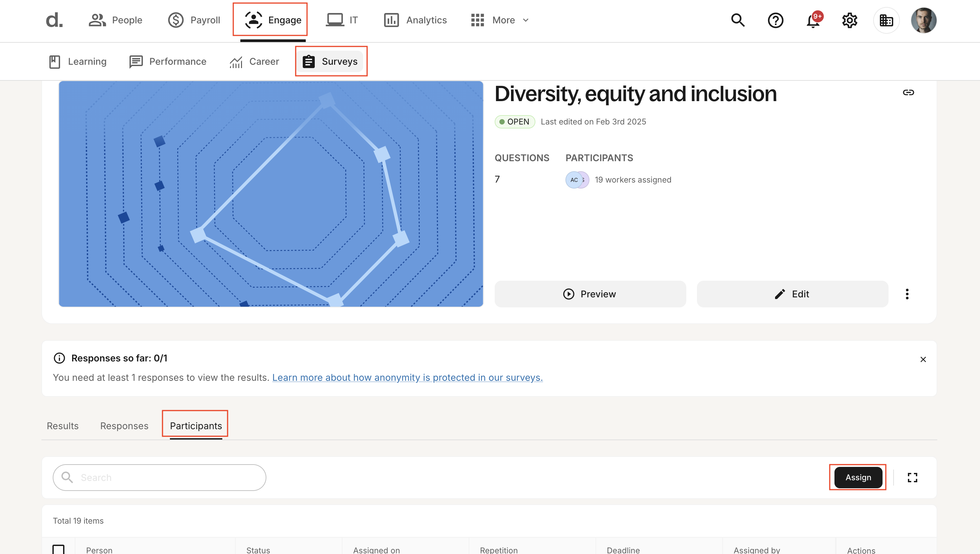Screen dimensions: 980x554
Task: Select the Engage menu item
Action: (273, 20)
